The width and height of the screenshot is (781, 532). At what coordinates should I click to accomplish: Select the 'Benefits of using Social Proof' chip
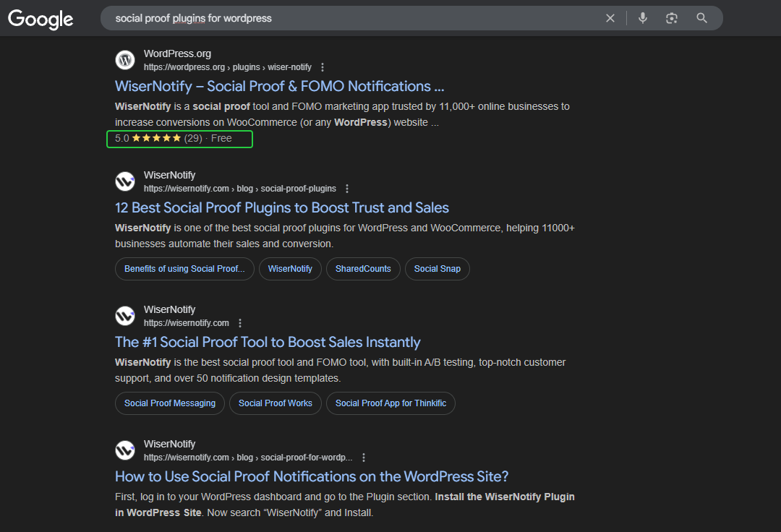click(184, 269)
